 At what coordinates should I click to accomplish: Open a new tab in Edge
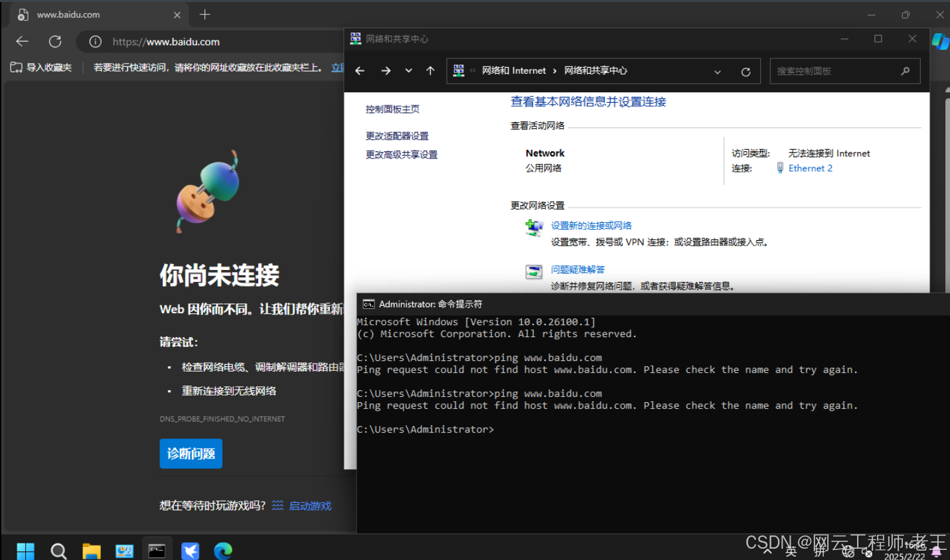[x=204, y=15]
